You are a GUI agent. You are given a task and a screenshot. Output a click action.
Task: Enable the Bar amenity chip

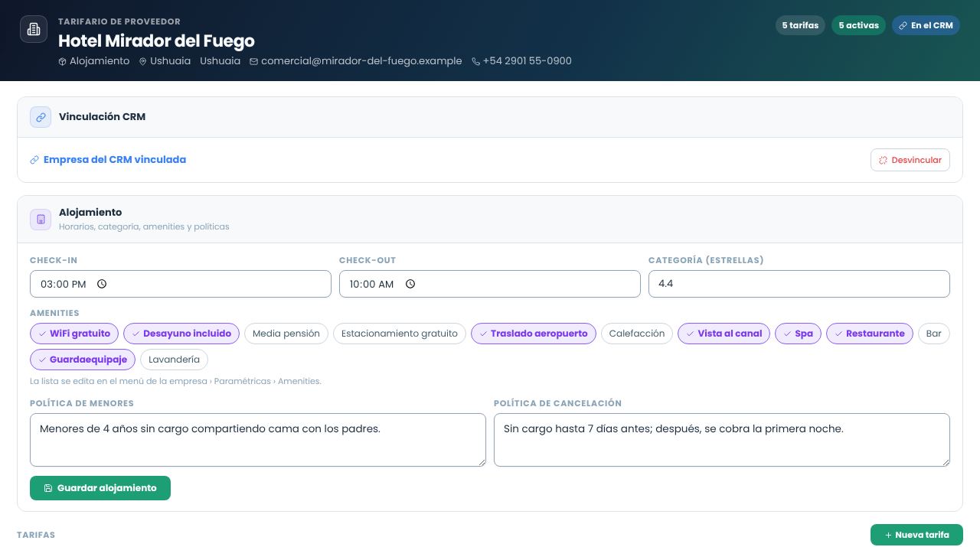934,334
